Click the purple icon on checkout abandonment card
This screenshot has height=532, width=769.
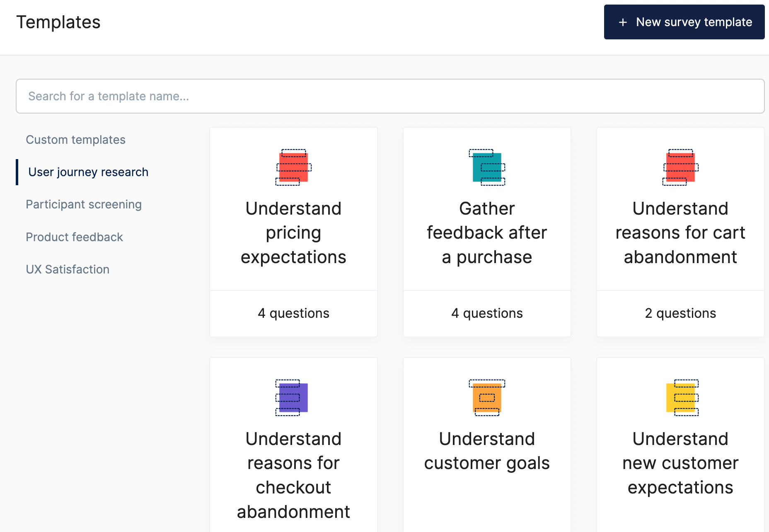pos(292,398)
